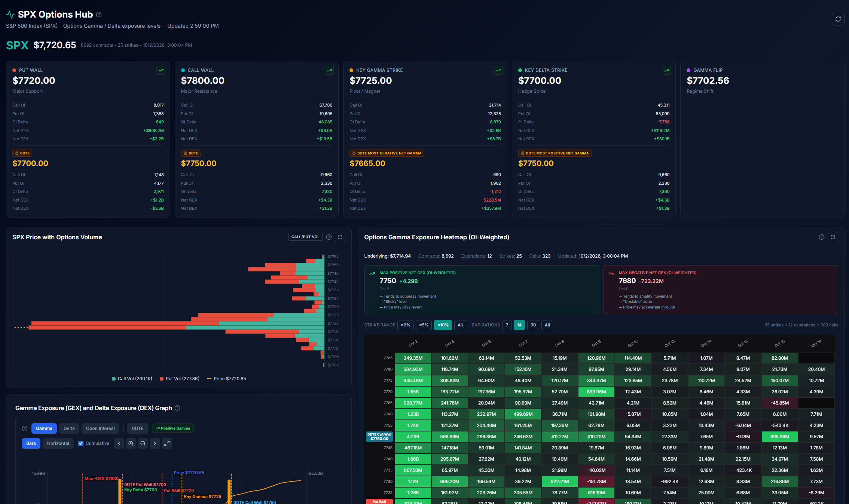This screenshot has height=504, width=849.
Task: Zoom in on the GEX graph
Action: pos(131,443)
